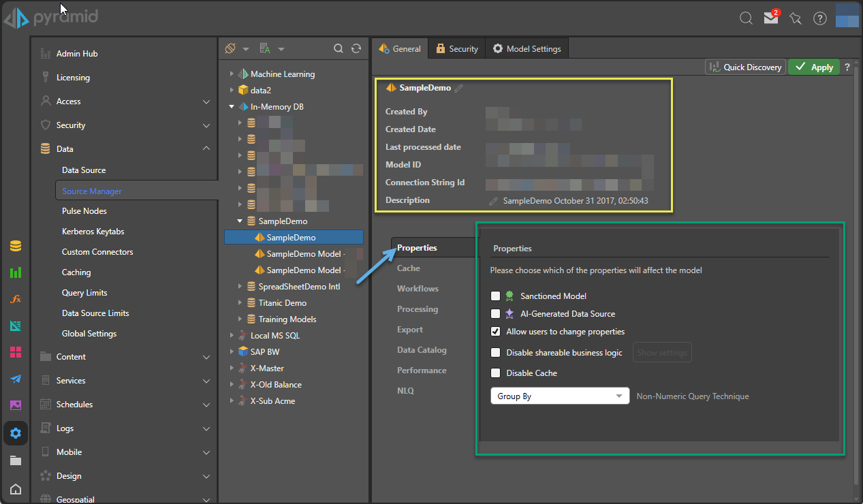Edit the SampleDemo model name pencil icon

[x=459, y=88]
